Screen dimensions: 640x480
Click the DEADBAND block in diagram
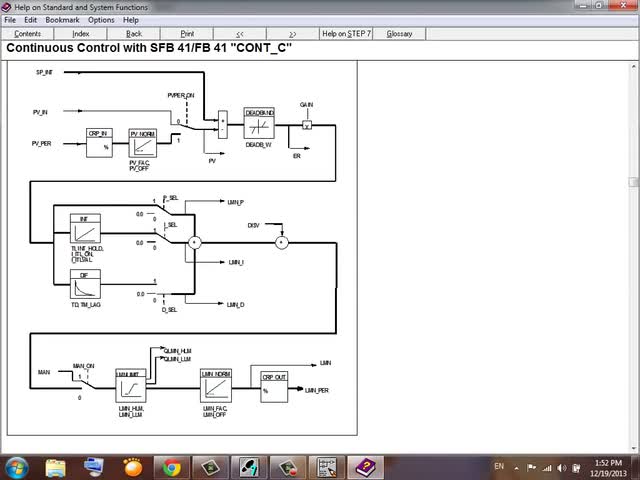pyautogui.click(x=259, y=123)
